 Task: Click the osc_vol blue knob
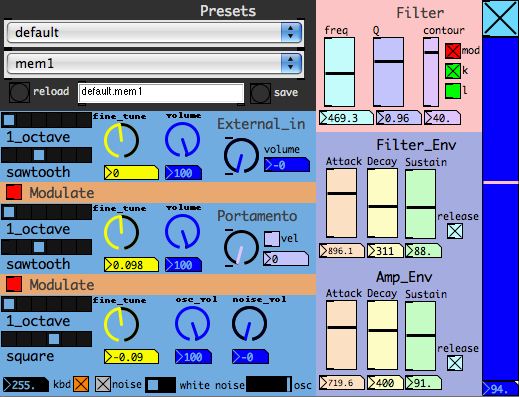point(192,324)
